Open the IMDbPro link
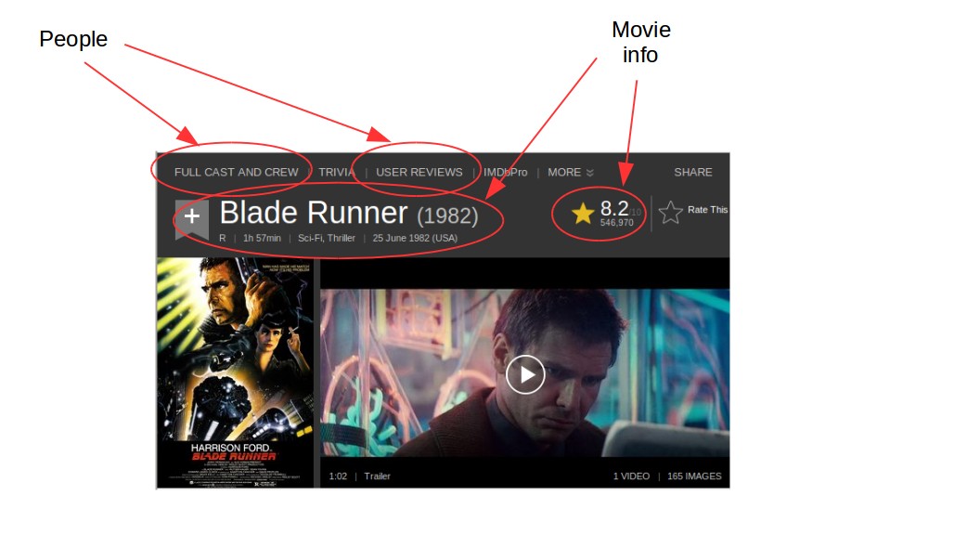The image size is (980, 535). click(x=505, y=172)
